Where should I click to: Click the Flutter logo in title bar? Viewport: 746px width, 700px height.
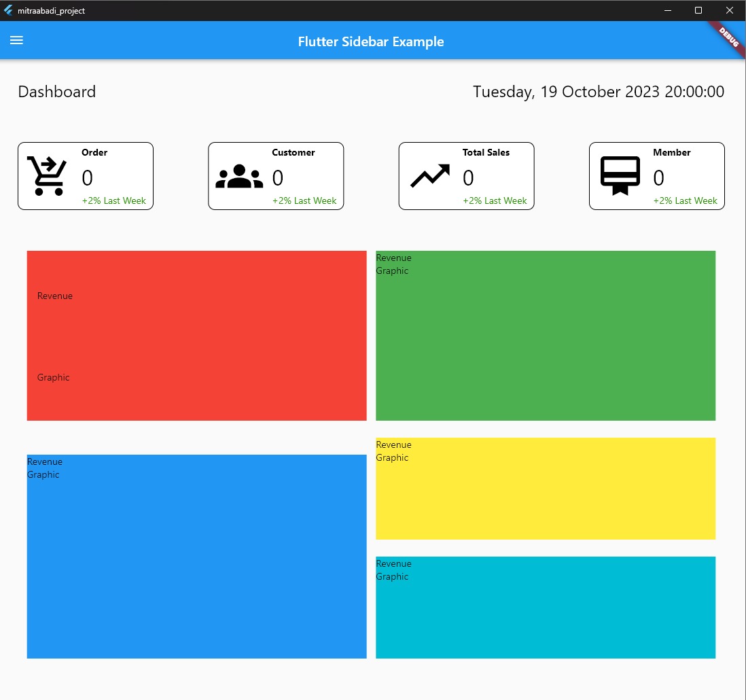pyautogui.click(x=8, y=10)
